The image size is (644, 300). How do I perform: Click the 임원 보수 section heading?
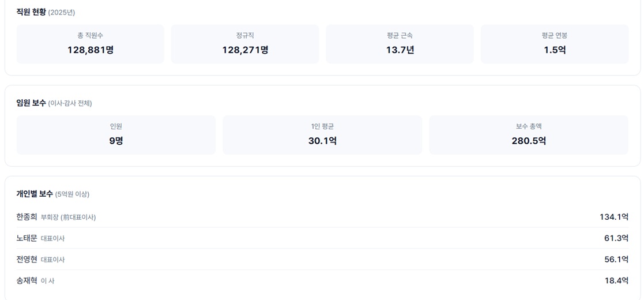coord(31,103)
